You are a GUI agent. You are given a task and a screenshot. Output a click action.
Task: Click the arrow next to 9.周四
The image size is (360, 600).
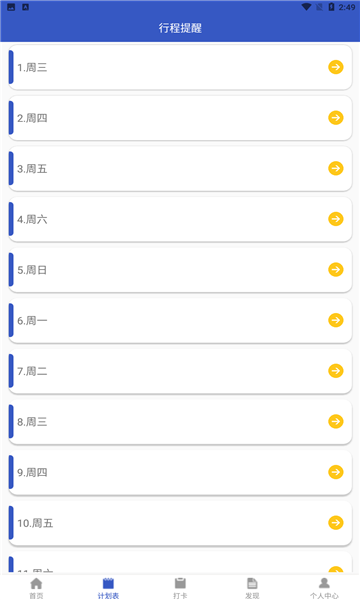coord(336,472)
